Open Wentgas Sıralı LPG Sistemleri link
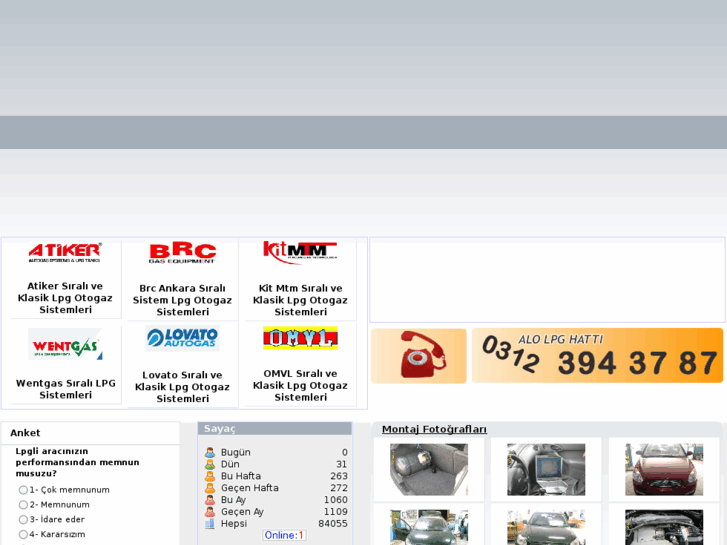Image resolution: width=727 pixels, height=545 pixels. tap(65, 389)
